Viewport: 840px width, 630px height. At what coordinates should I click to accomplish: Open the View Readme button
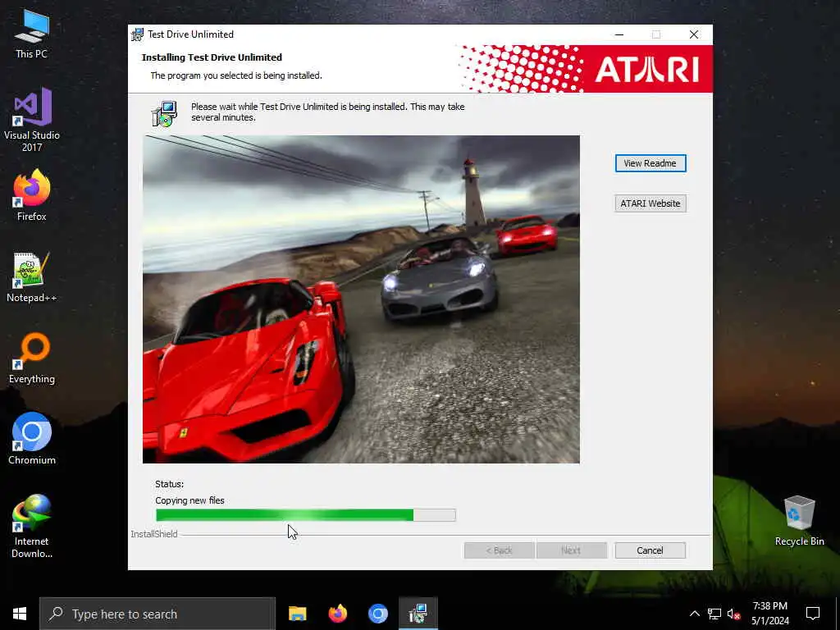coord(651,163)
